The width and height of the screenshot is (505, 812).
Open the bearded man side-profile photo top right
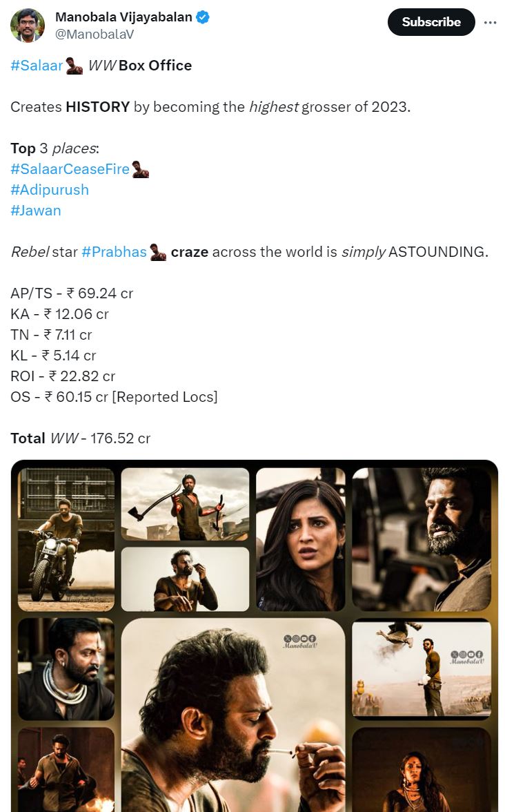coord(421,540)
